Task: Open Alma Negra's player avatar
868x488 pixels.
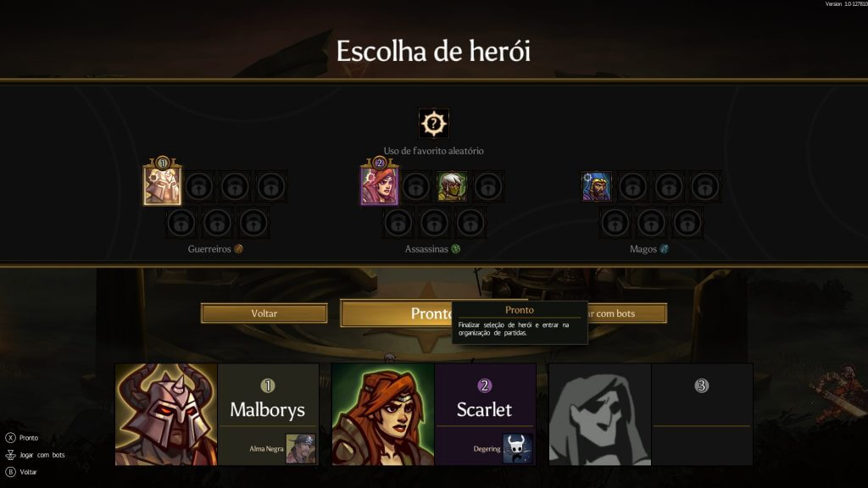Action: [x=301, y=448]
